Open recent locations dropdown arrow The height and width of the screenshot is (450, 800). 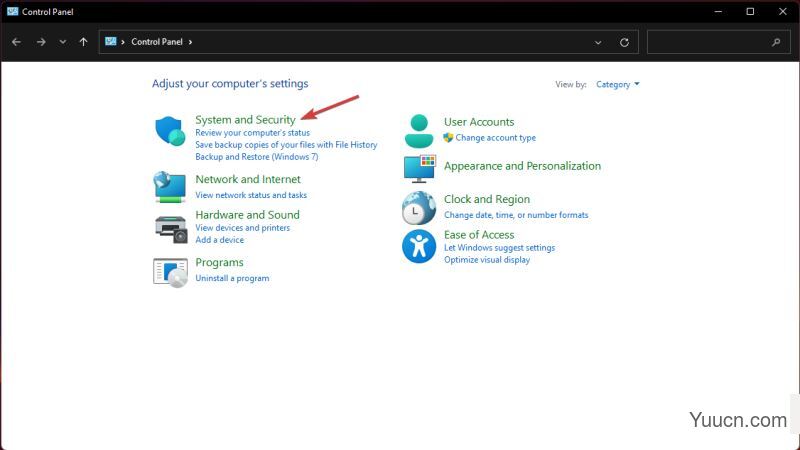(62, 42)
